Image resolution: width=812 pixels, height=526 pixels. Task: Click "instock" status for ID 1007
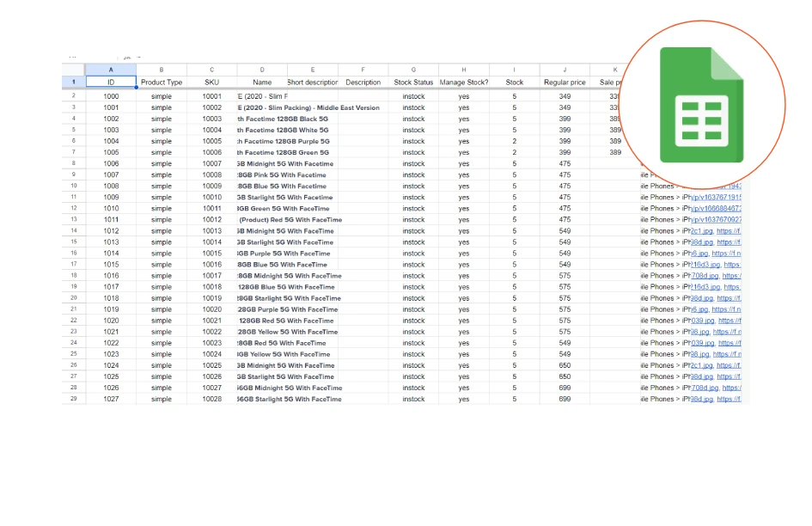[413, 175]
